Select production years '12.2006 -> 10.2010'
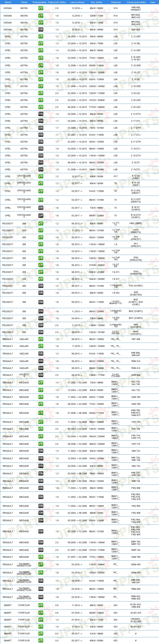 pyautogui.click(x=77, y=65)
